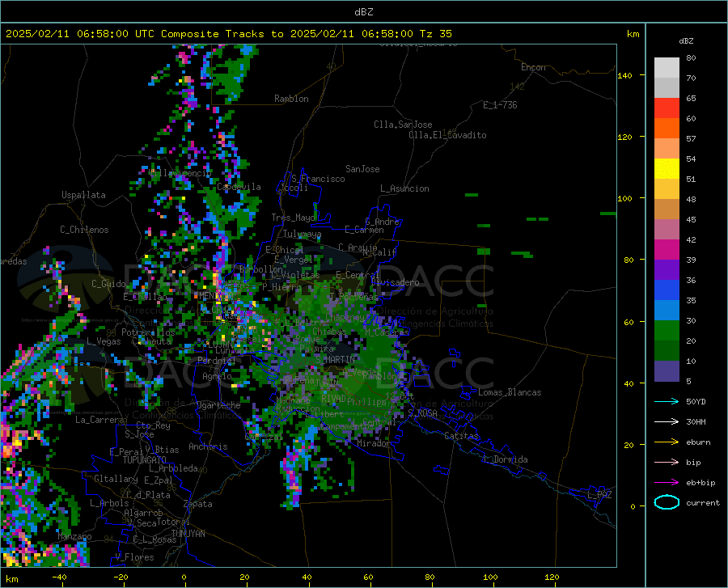Screen dimensions: 728x588
Task: Click the 'S_ROSA' map label
Action: (422, 412)
